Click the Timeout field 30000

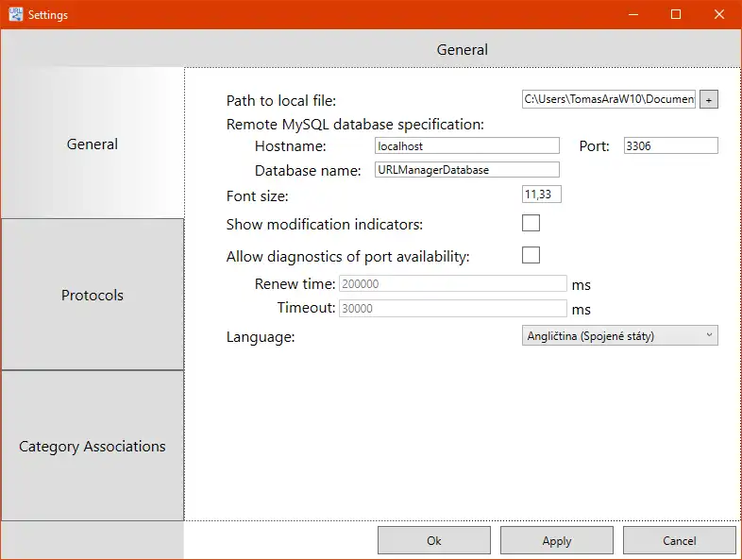click(453, 308)
